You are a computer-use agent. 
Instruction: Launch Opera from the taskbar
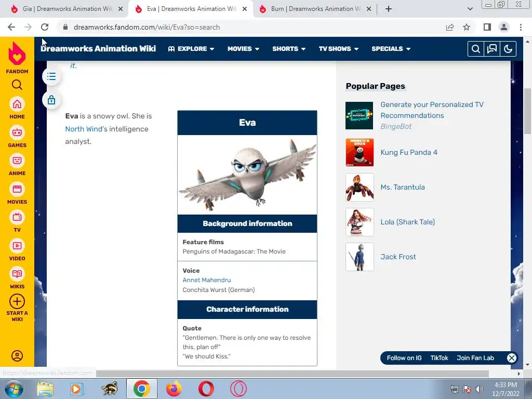coord(206,389)
